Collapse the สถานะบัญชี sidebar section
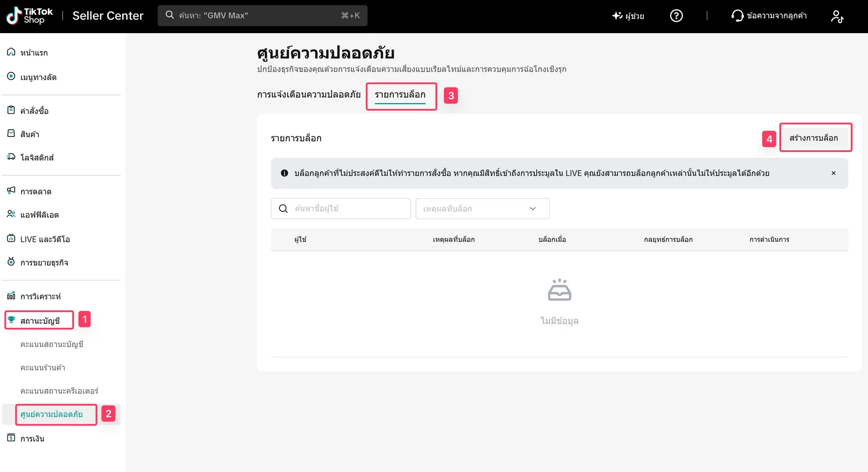The image size is (868, 472). click(x=40, y=321)
